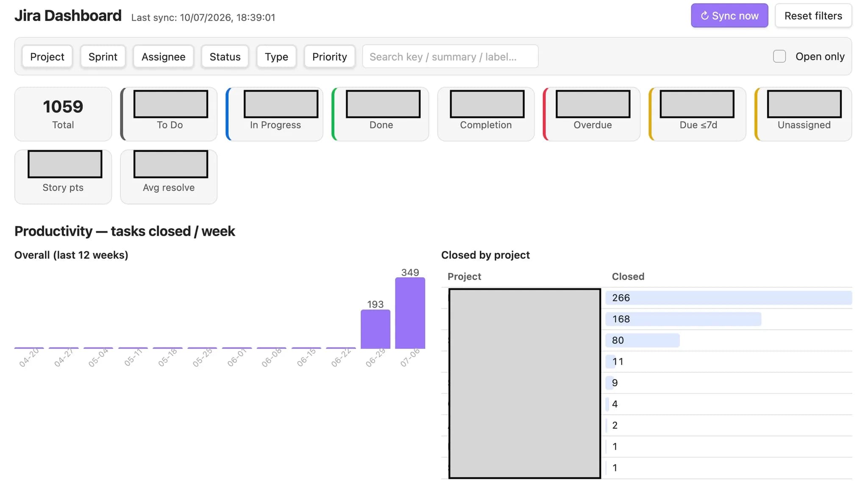Select the Total 1059 card
The width and height of the screenshot is (868, 499).
63,114
